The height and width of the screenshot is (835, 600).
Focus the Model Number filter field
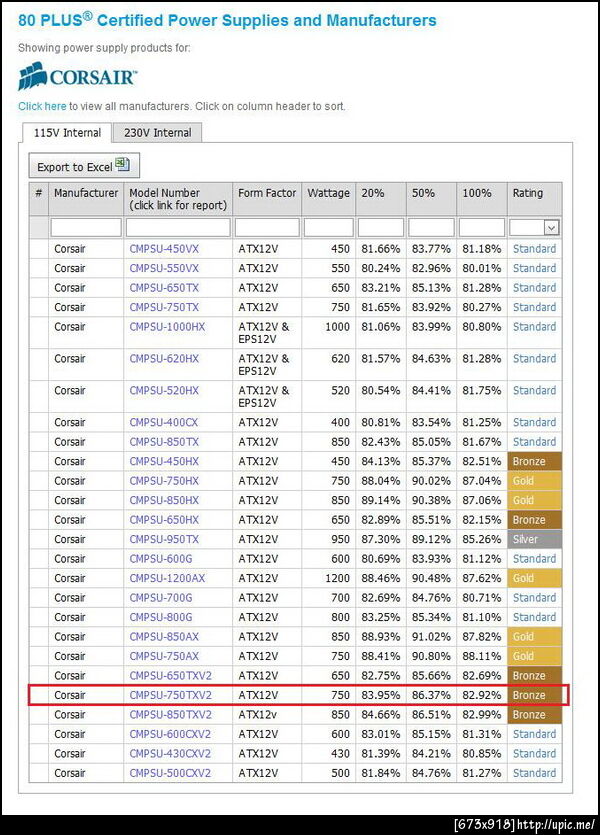pos(178,228)
